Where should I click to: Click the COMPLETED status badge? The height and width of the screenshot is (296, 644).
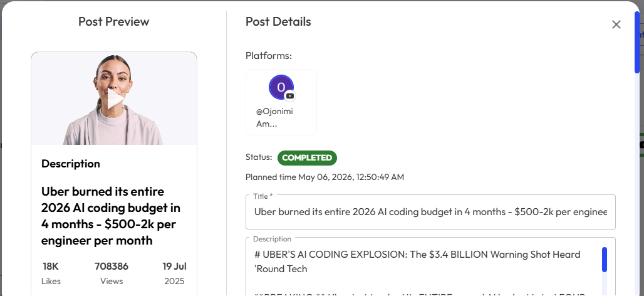pyautogui.click(x=307, y=158)
